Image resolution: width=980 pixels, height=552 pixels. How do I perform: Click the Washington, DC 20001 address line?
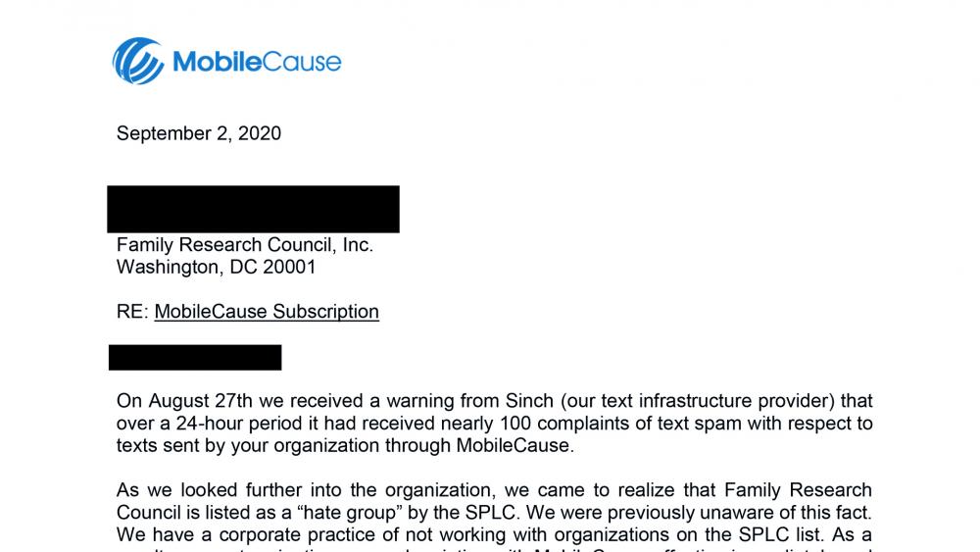pyautogui.click(x=217, y=267)
